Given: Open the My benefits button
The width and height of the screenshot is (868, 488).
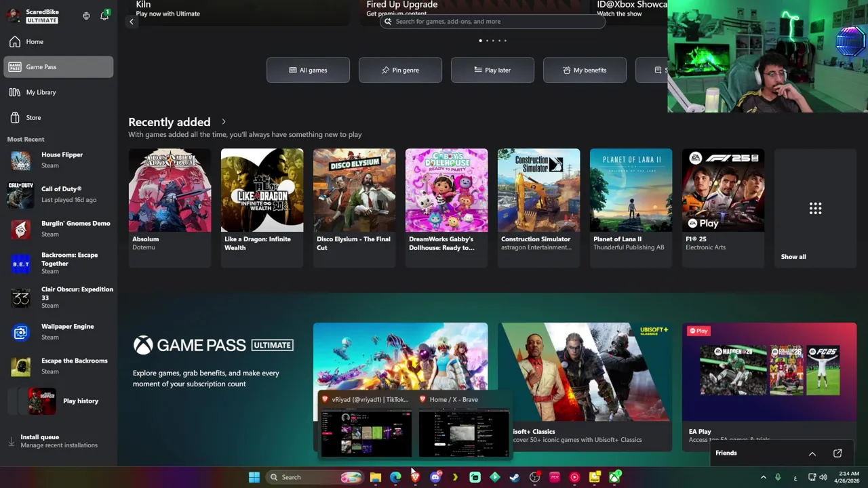Looking at the screenshot, I should coord(585,70).
